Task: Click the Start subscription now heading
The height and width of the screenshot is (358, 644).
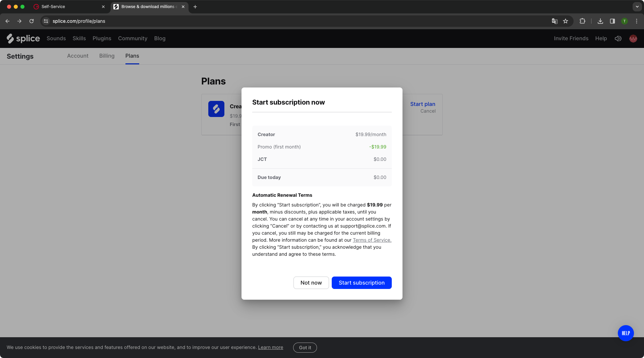Action: pos(288,102)
